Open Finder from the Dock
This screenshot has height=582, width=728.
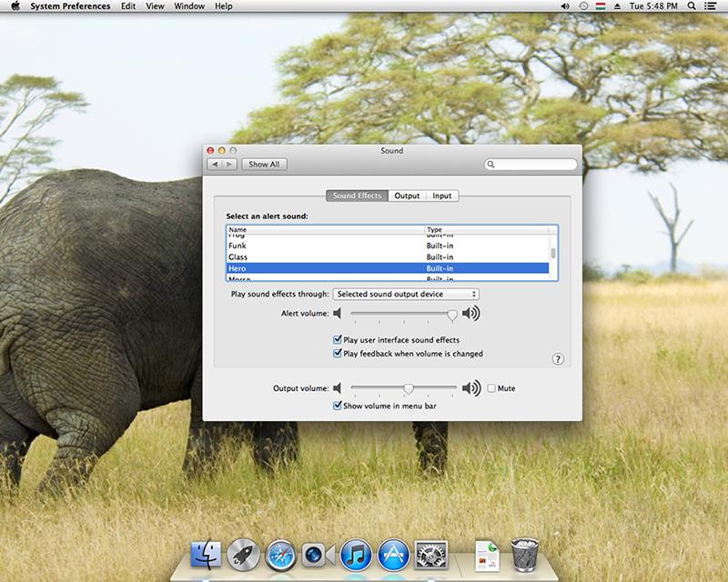207,554
